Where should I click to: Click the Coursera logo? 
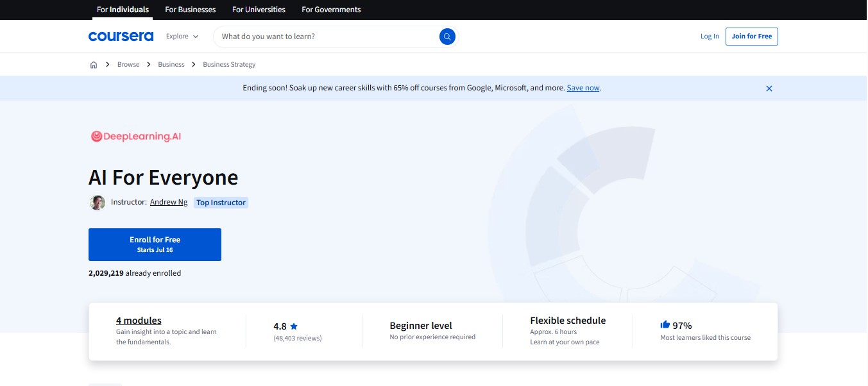pyautogui.click(x=121, y=37)
